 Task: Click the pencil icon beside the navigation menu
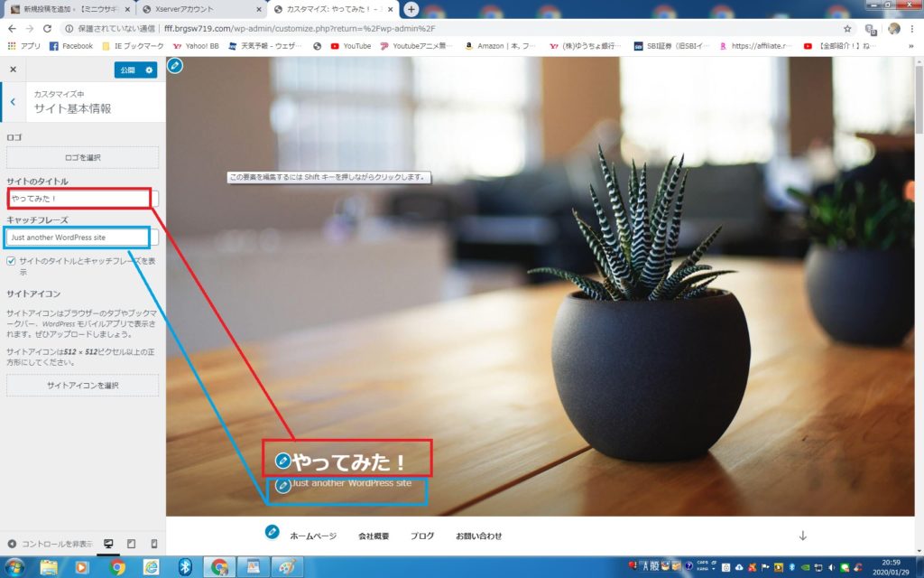[x=272, y=532]
